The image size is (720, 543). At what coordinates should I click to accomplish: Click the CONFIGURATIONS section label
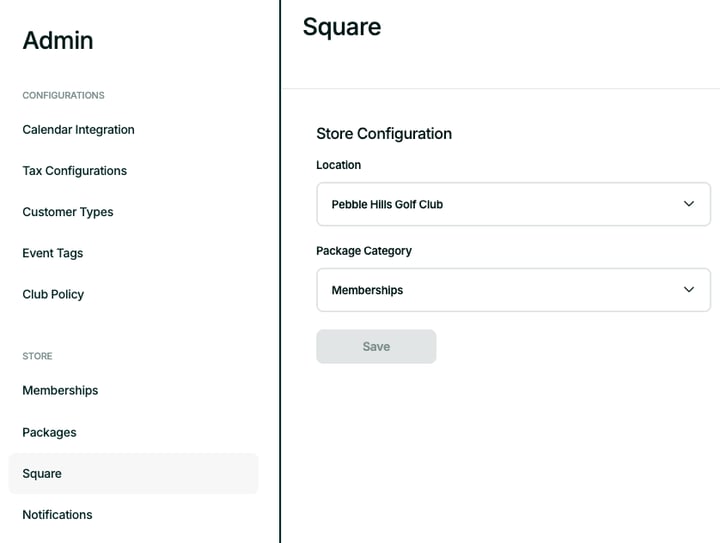(x=63, y=95)
